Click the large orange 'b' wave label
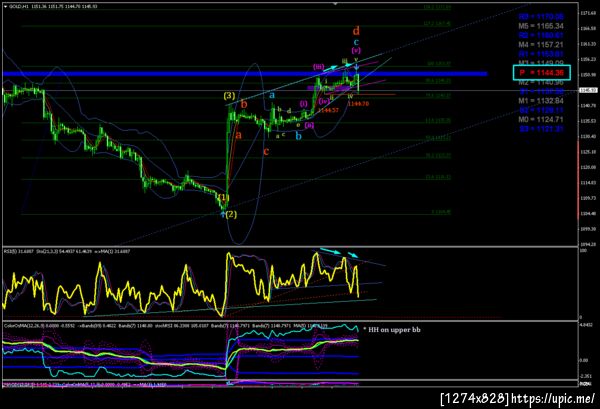 click(244, 104)
